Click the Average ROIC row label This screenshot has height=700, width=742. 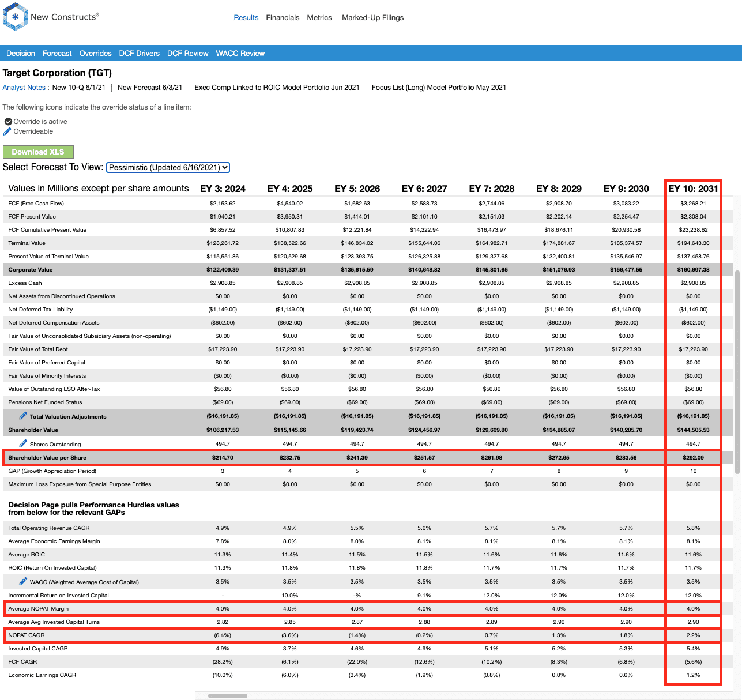(x=27, y=555)
